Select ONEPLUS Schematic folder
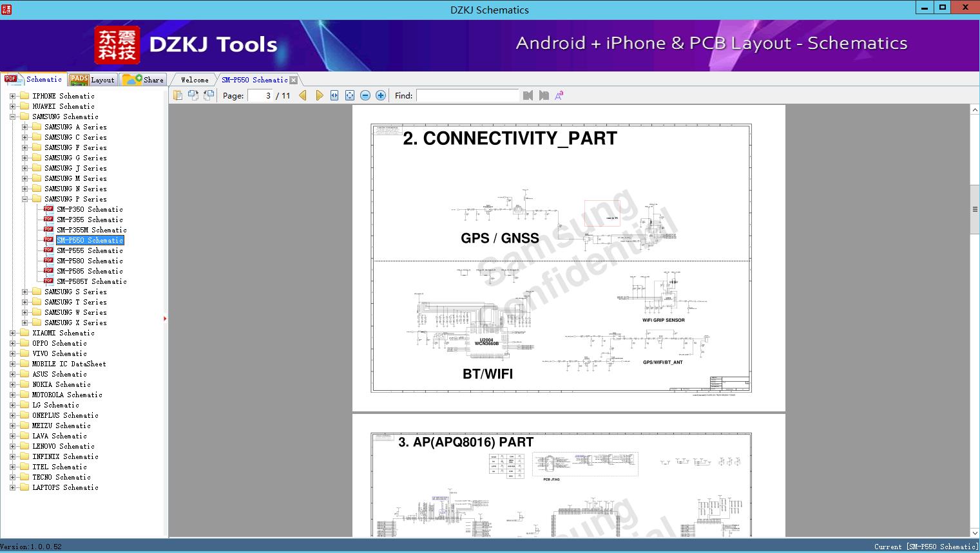 [65, 415]
